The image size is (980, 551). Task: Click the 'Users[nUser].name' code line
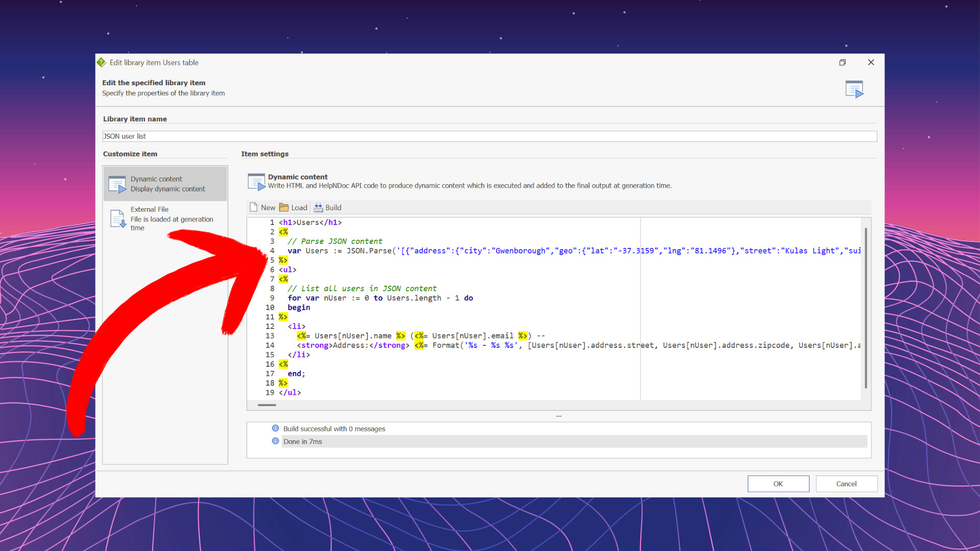(421, 336)
